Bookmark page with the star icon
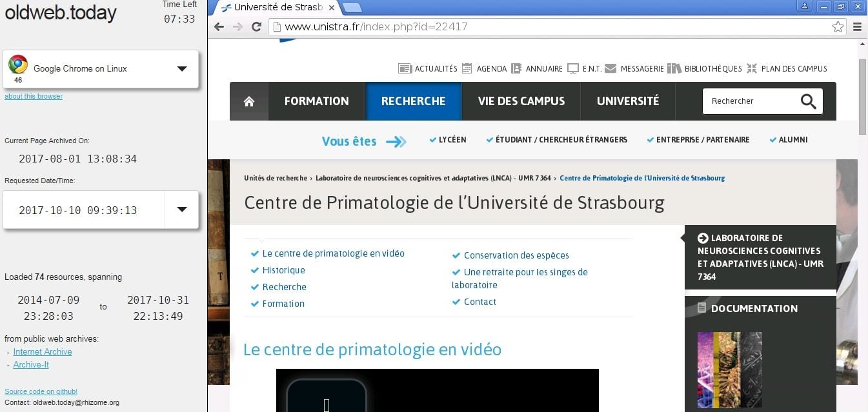The height and width of the screenshot is (412, 868). coord(838,26)
